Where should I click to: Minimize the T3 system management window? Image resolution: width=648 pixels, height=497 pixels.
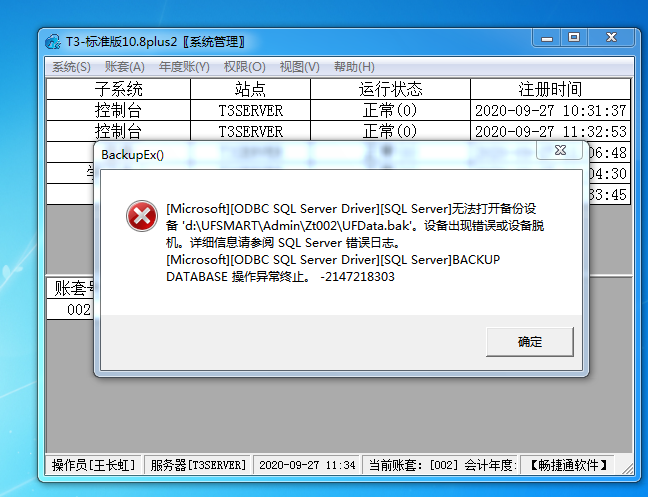point(547,38)
